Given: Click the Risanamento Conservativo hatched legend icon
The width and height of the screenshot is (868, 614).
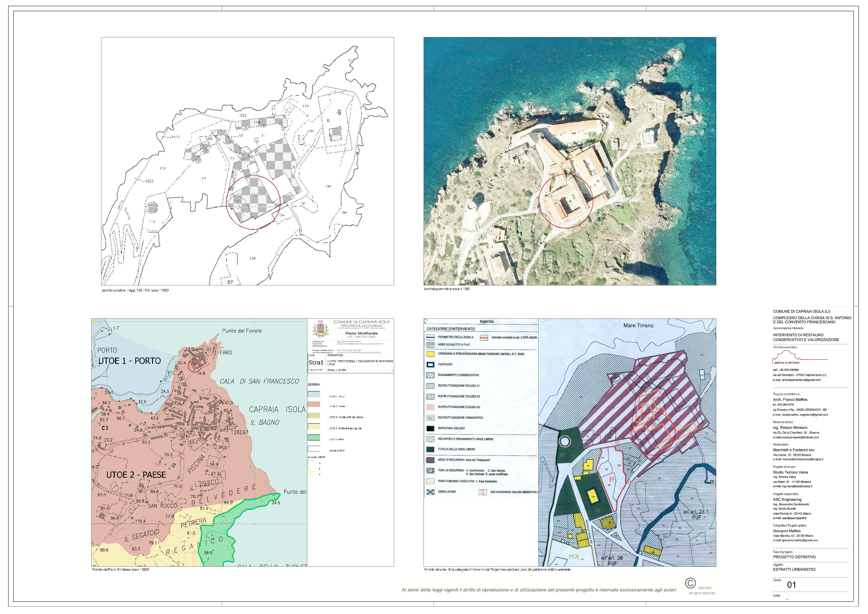Looking at the screenshot, I should (x=430, y=375).
